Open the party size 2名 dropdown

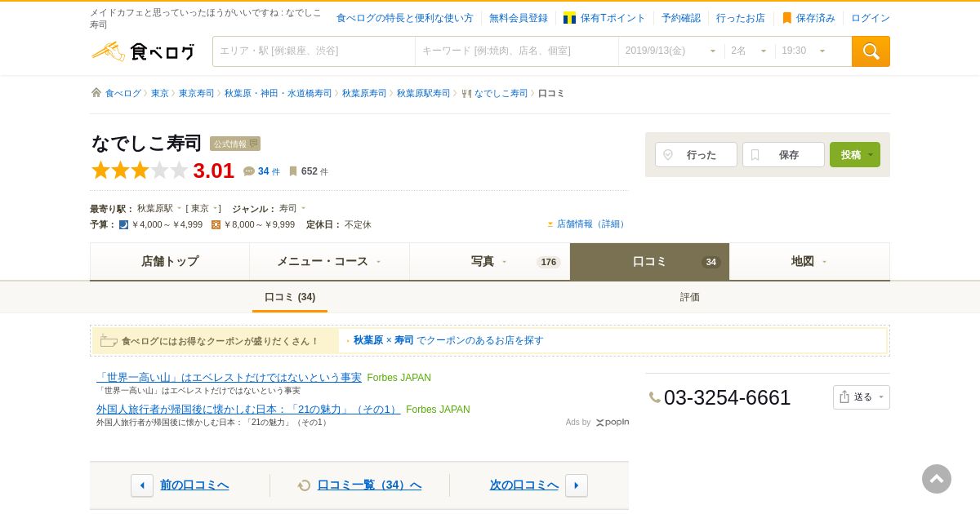[750, 51]
